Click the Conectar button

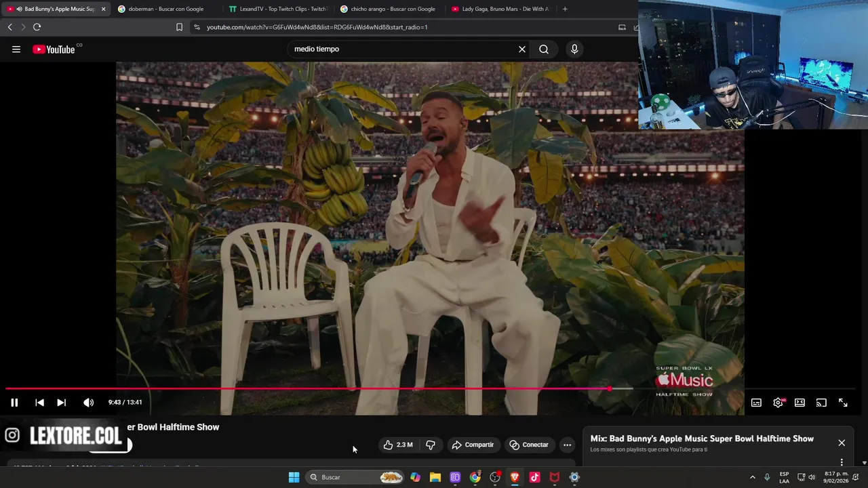529,445
